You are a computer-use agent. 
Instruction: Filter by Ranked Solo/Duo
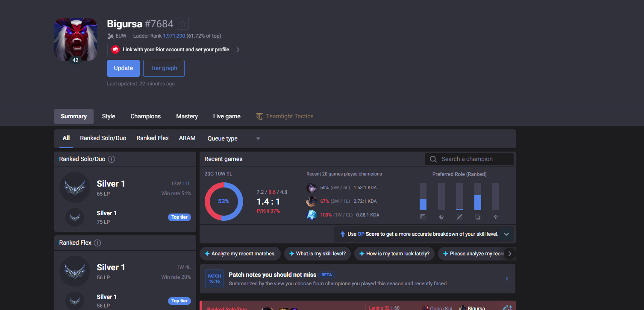[x=103, y=138]
